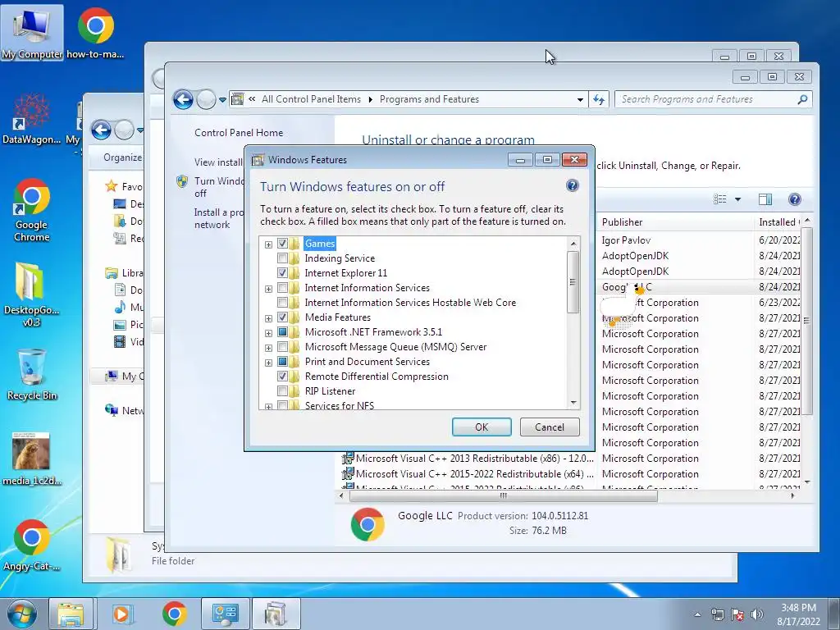The width and height of the screenshot is (840, 630).
Task: Expand the MSMQ Server node
Action: 268,348
